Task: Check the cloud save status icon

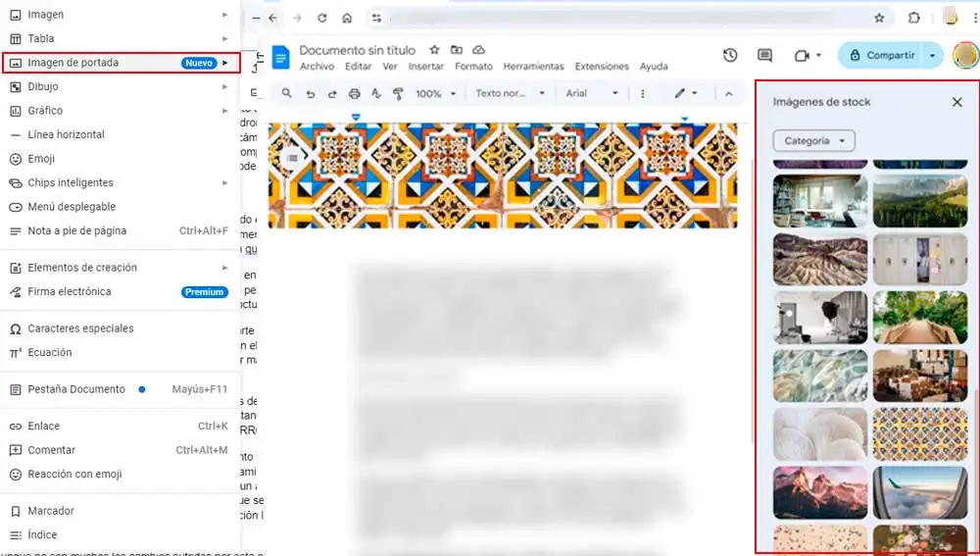Action: click(479, 50)
